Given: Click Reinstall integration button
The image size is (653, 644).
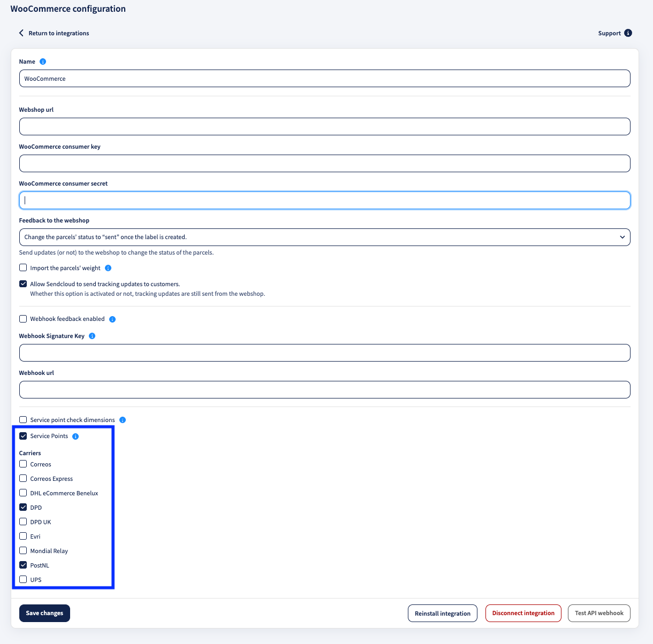Looking at the screenshot, I should pyautogui.click(x=443, y=613).
